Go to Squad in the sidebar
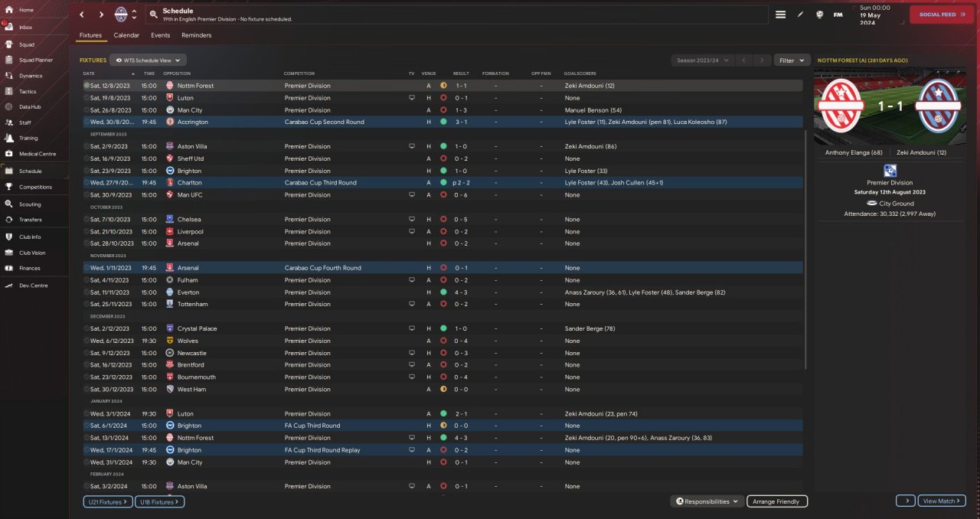 pos(26,44)
